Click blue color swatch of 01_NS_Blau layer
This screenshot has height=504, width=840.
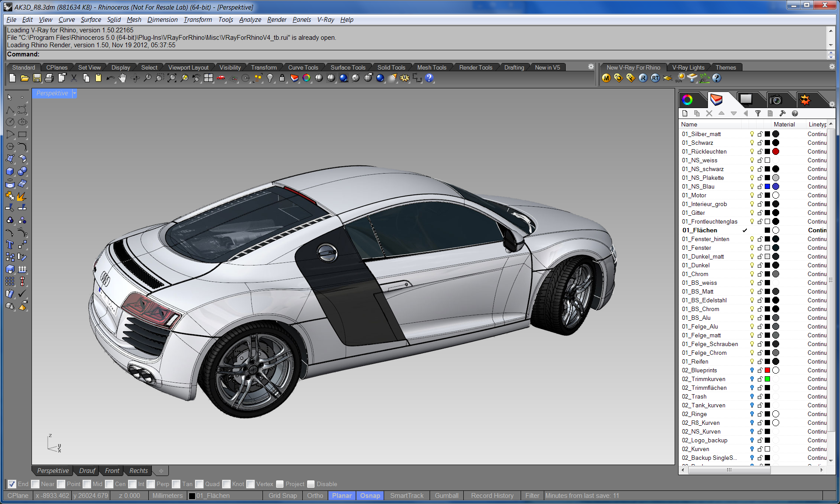coord(767,186)
